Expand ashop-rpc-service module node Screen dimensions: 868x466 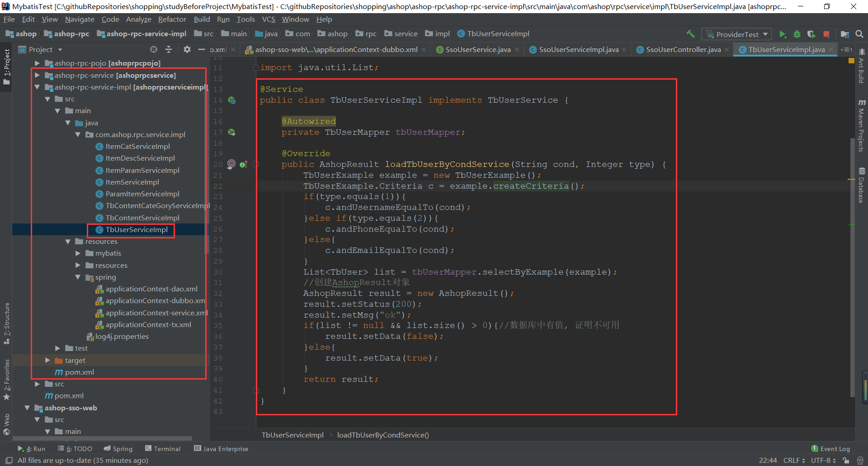(x=37, y=75)
